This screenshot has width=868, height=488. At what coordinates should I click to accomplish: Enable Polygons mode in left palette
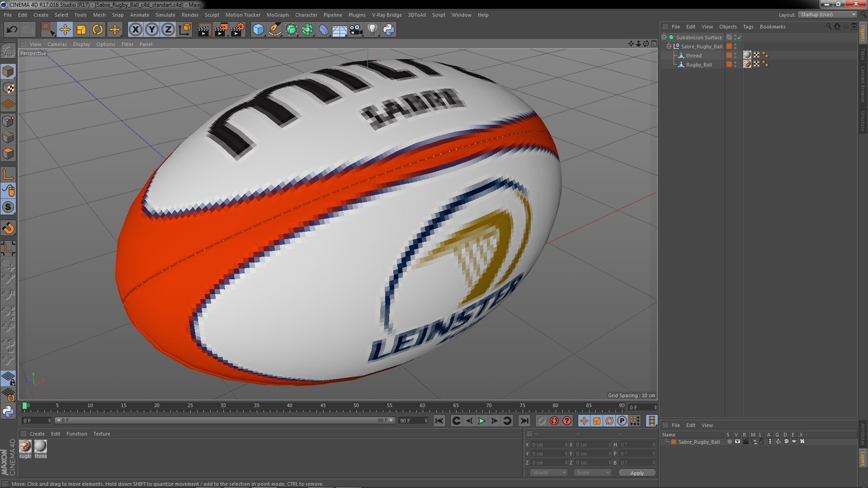tap(8, 154)
